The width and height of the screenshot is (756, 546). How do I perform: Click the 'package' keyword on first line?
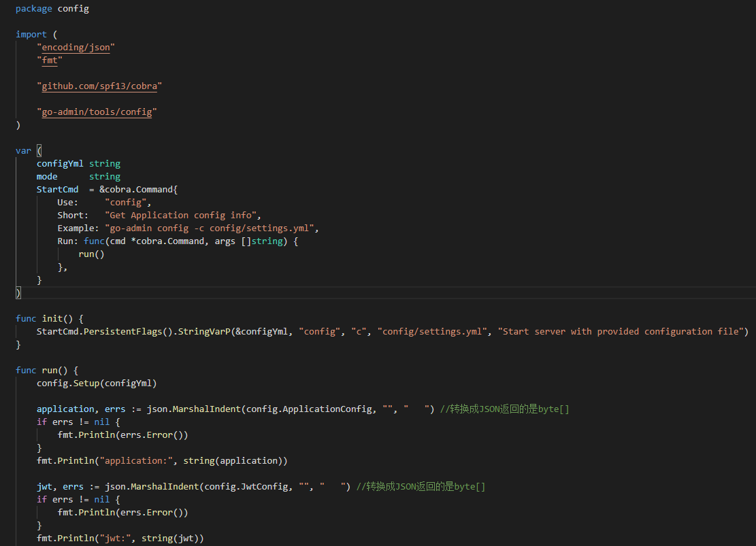pos(34,9)
